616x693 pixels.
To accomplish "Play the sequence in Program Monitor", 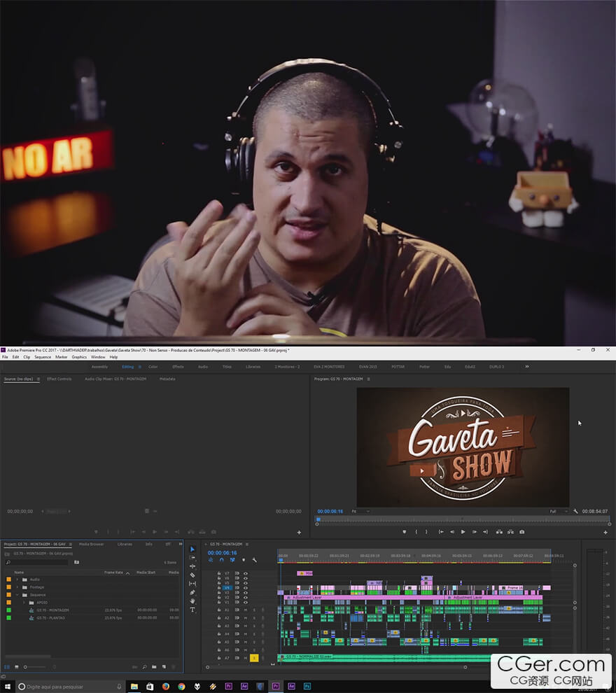I will (x=463, y=532).
